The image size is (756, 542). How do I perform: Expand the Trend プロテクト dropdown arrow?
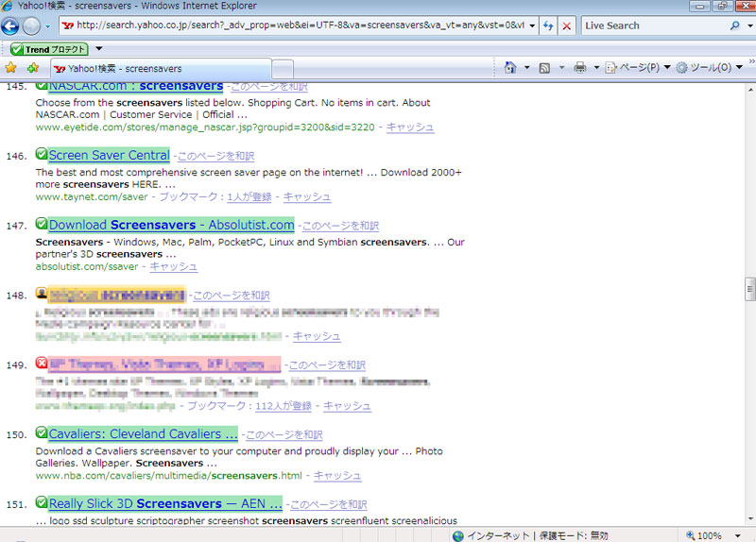tap(99, 49)
